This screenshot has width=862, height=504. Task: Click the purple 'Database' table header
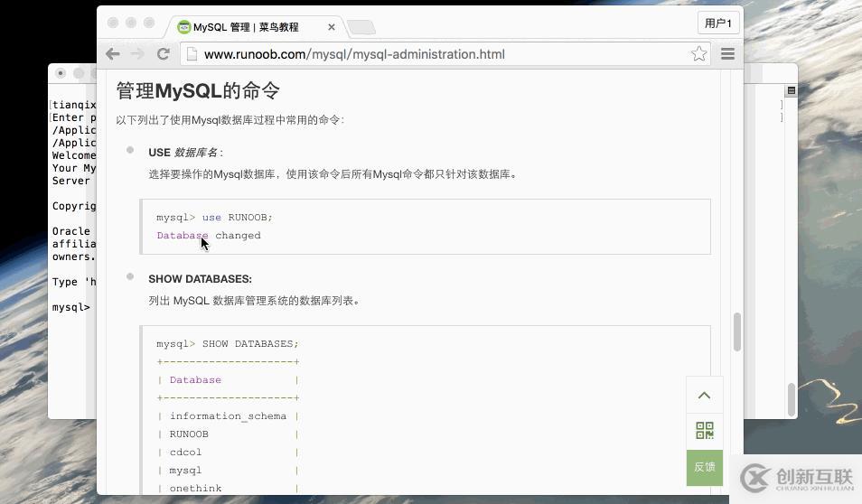pyautogui.click(x=195, y=379)
